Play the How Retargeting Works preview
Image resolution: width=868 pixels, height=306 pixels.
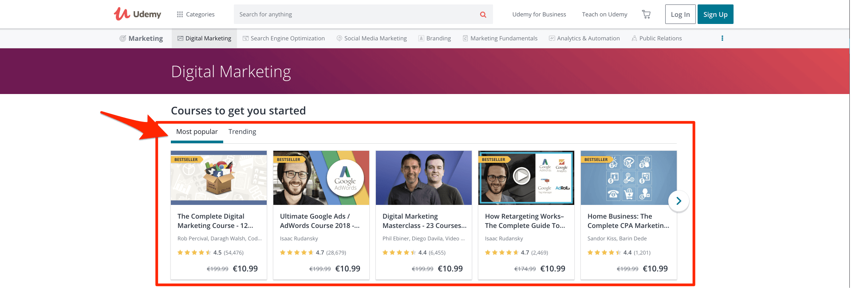click(521, 176)
